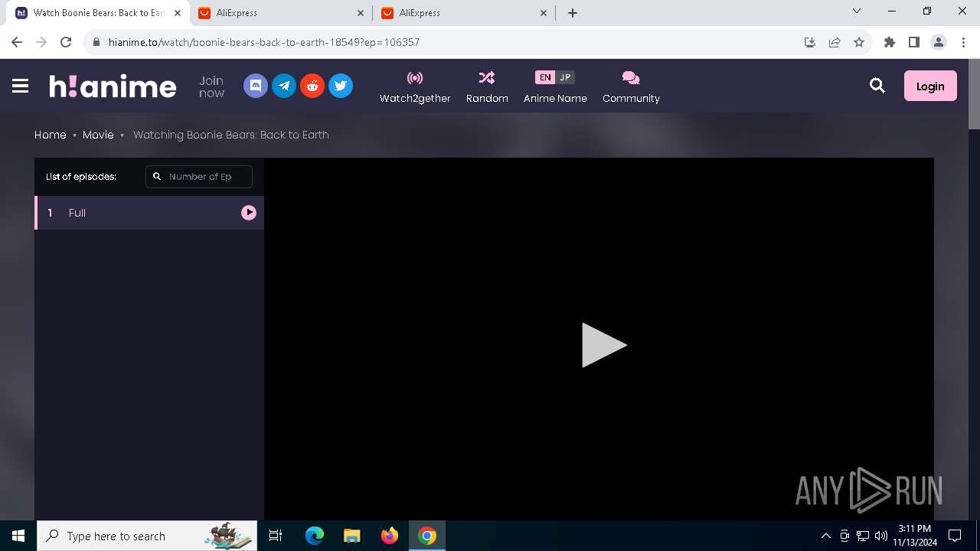Go to Home breadcrumb

tap(51, 135)
